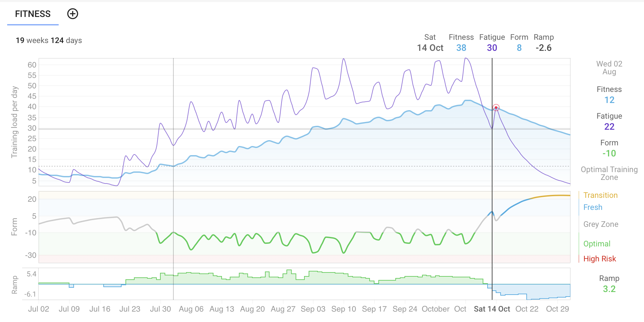Select the Transition zone legend label
Screen dimensions: 644x322
(600, 195)
